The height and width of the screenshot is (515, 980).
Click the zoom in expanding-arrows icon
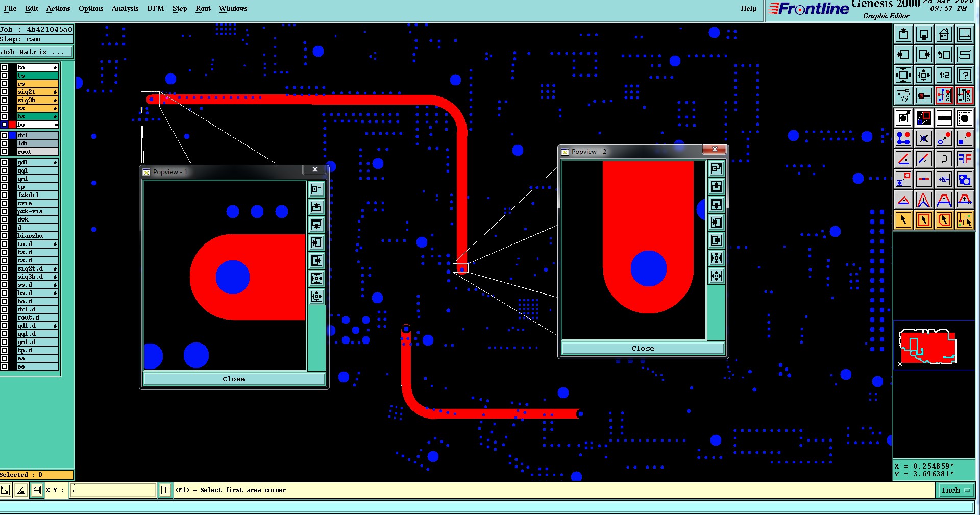click(x=903, y=75)
